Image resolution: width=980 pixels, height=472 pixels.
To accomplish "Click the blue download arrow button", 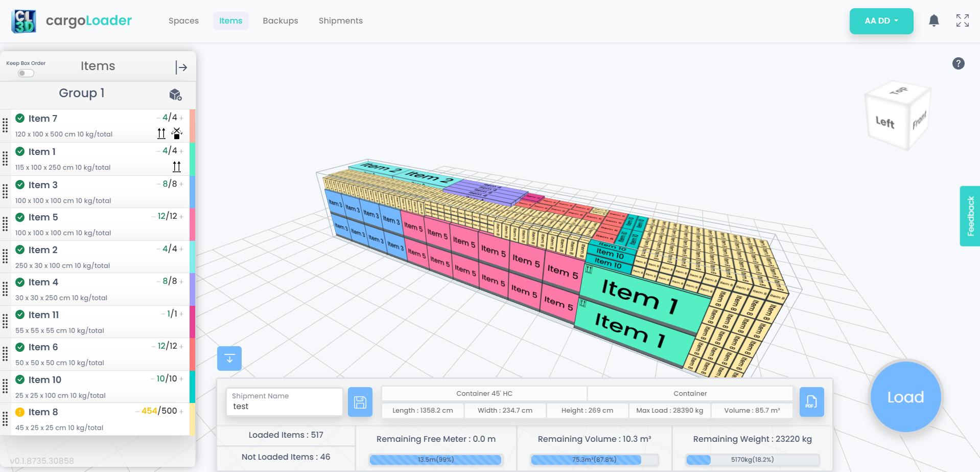I will 229,358.
